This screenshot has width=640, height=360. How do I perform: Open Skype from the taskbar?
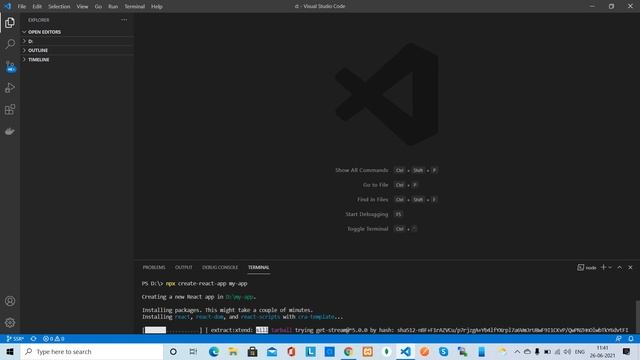tap(444, 351)
